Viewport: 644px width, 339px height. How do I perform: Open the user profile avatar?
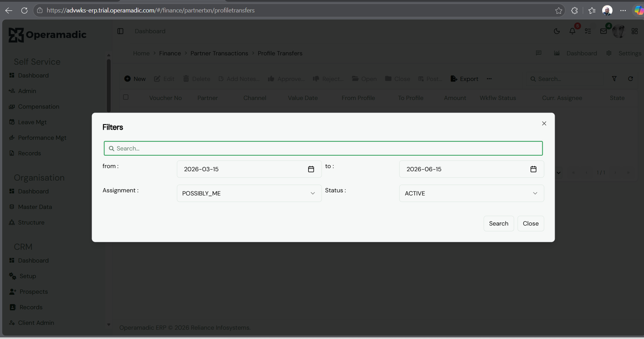619,31
